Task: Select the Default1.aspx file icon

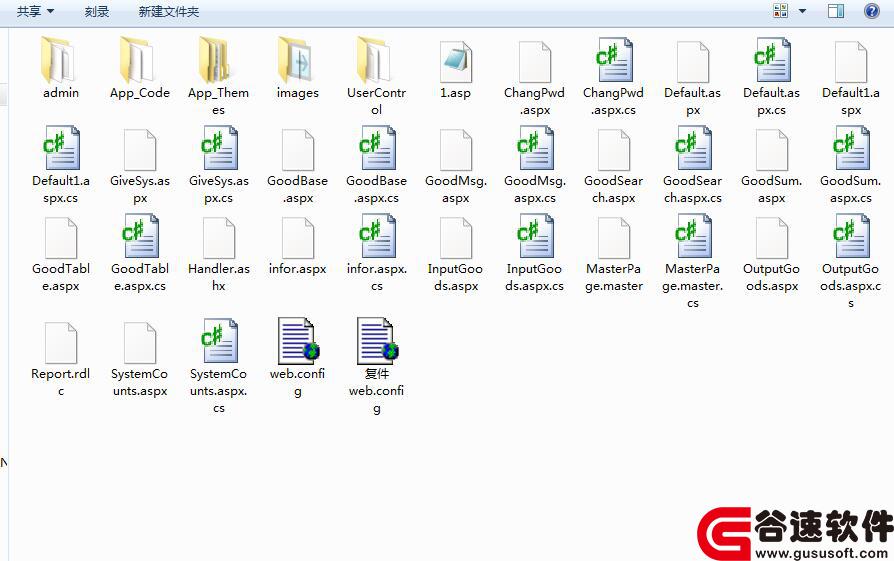Action: click(x=850, y=62)
